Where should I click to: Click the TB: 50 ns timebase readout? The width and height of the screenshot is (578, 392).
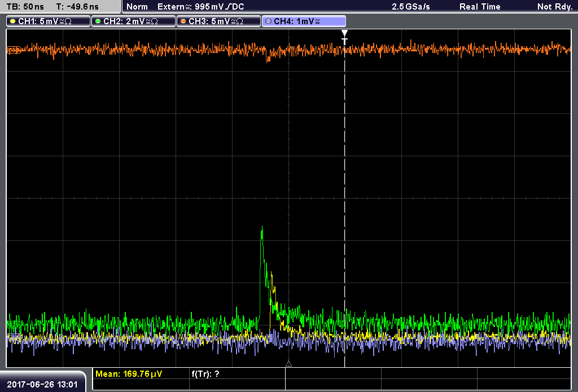tap(25, 7)
